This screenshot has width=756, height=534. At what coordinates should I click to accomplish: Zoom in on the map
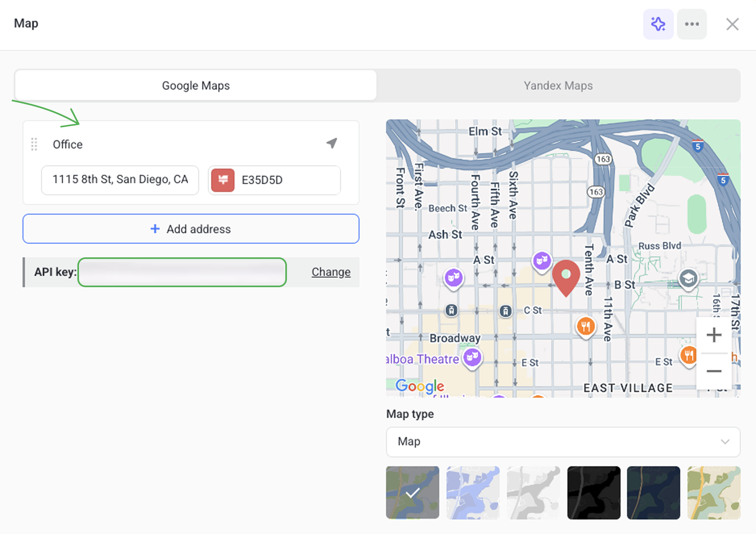(714, 335)
